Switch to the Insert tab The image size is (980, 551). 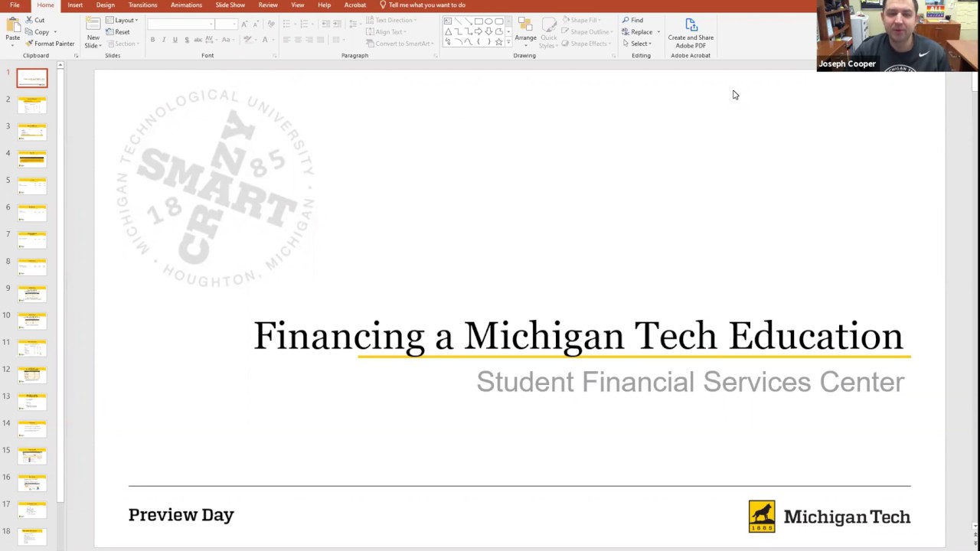click(x=75, y=5)
